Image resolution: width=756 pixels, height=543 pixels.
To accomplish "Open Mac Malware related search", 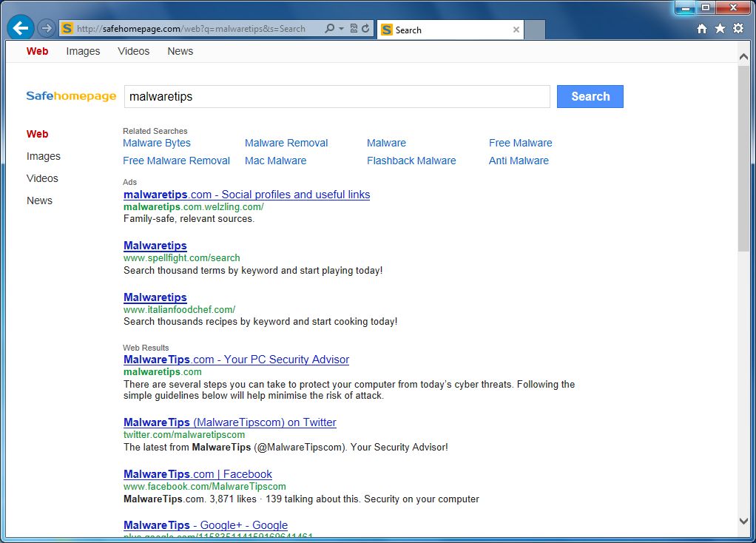I will [x=275, y=161].
